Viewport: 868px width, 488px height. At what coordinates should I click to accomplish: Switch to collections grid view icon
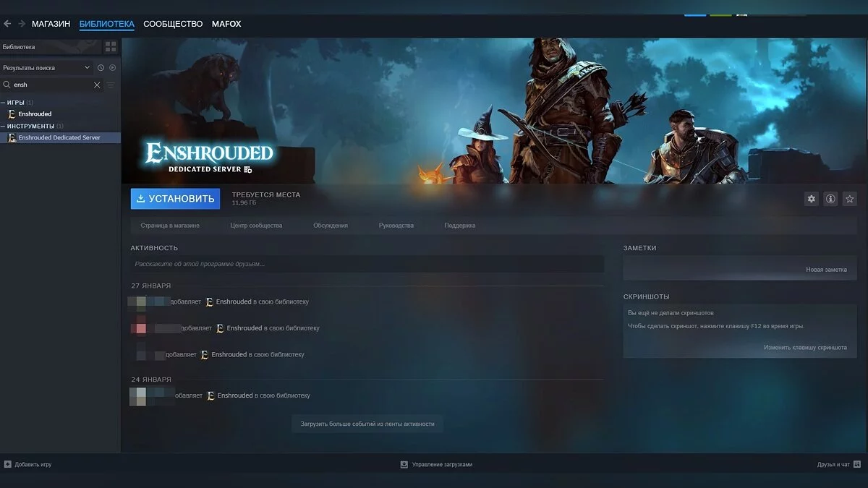[x=111, y=47]
